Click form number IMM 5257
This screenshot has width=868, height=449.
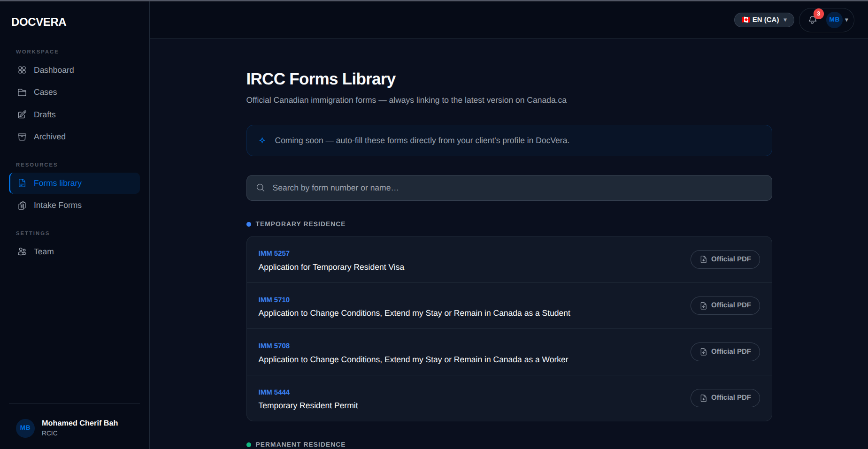pyautogui.click(x=274, y=253)
